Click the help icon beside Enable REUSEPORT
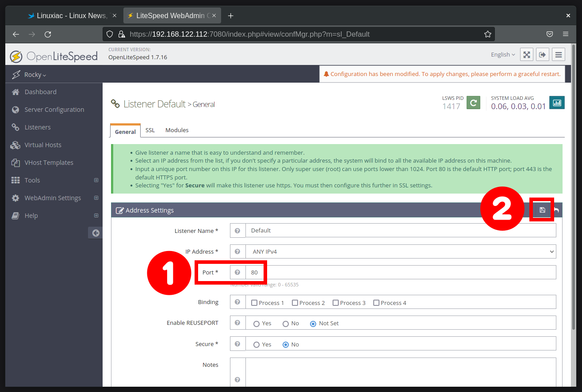The image size is (582, 392). point(237,323)
